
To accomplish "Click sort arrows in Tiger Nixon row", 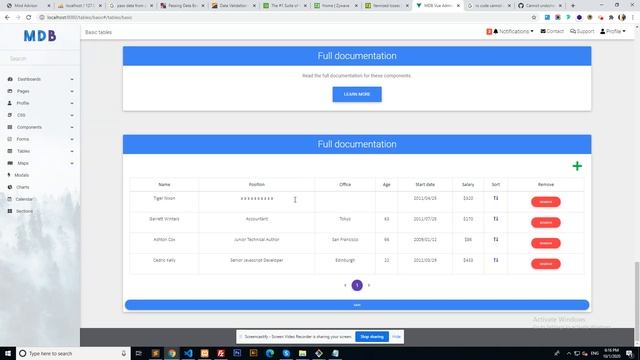I will click(x=496, y=198).
